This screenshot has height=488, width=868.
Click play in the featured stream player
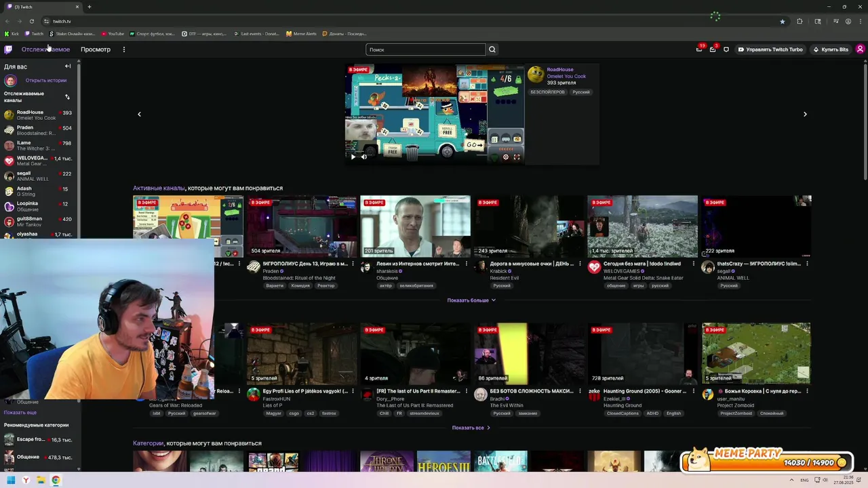tap(353, 157)
